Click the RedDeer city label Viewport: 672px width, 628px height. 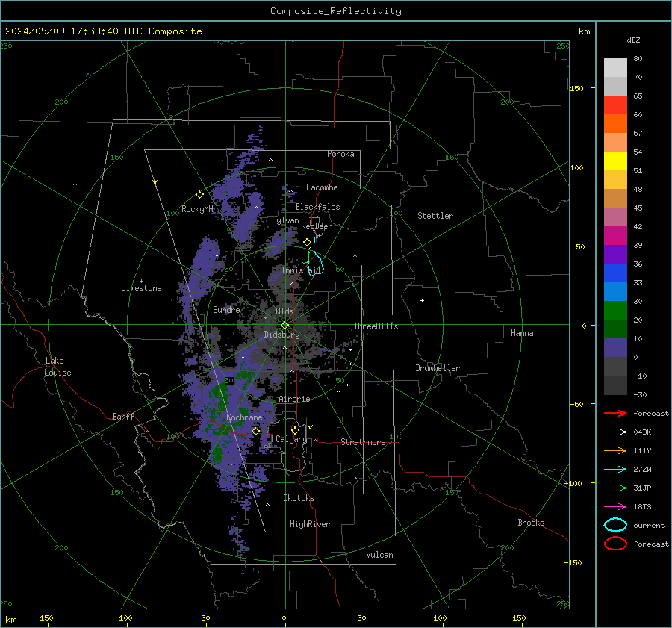(x=317, y=226)
